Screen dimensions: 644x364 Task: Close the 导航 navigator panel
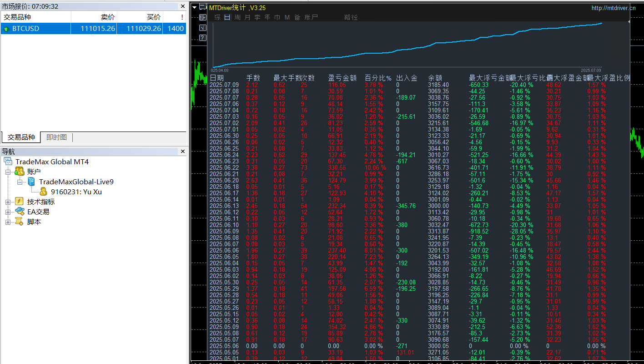pos(182,152)
